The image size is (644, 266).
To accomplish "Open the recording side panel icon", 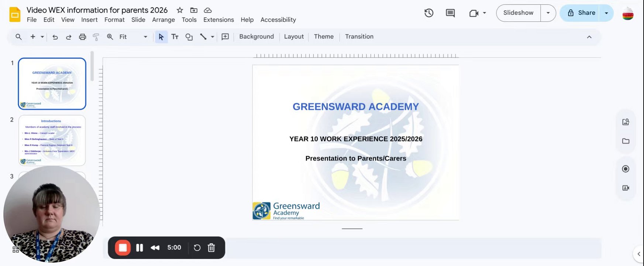I will click(626, 169).
